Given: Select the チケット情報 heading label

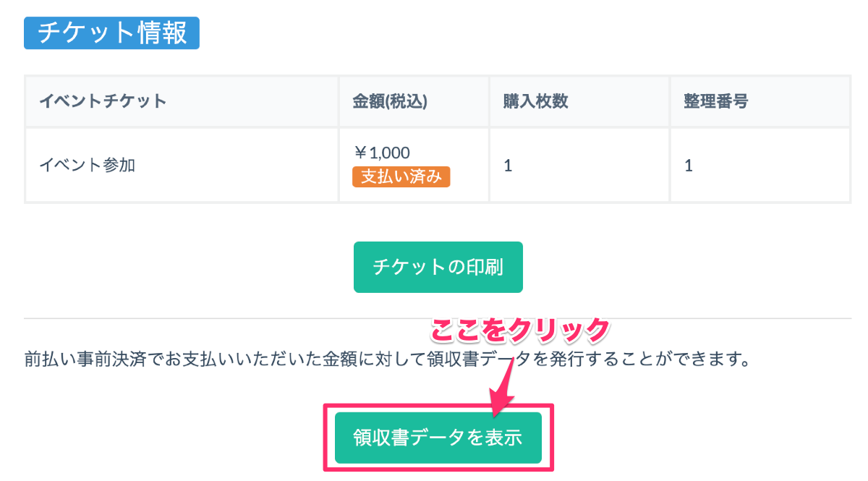Looking at the screenshot, I should 111,33.
